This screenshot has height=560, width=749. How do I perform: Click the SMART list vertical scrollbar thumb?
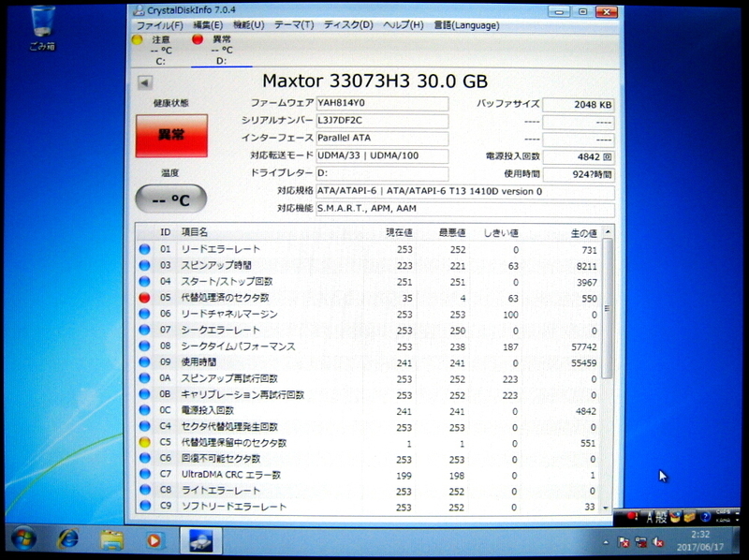click(607, 308)
